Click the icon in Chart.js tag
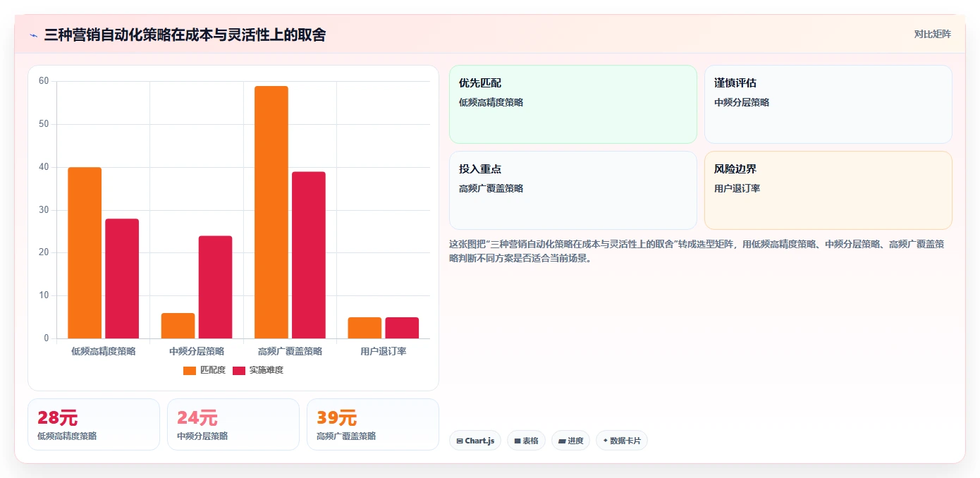Image resolution: width=980 pixels, height=478 pixels. coord(460,441)
